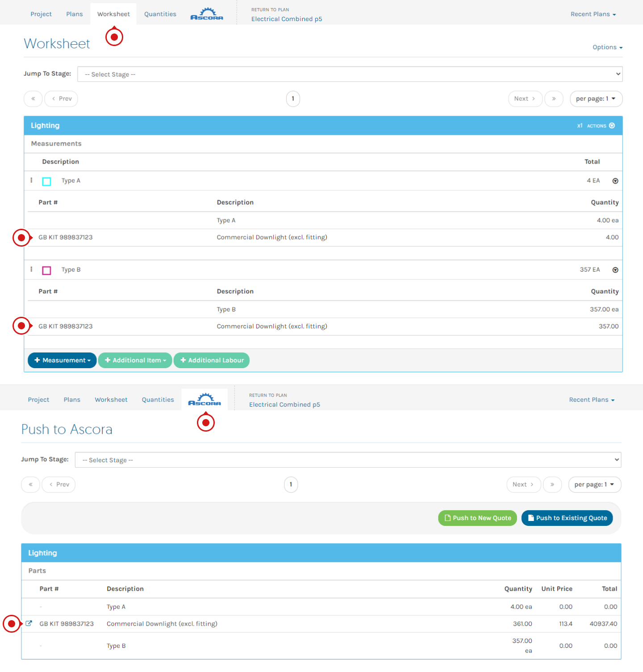Screen dimensions: 643x672
Task: Open the Worksheet Jump To Stage selector
Action: pos(350,74)
